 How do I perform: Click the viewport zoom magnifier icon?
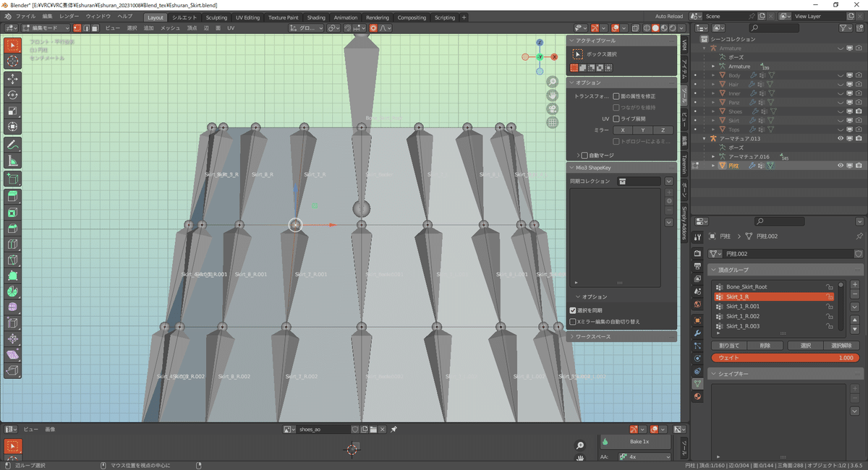(552, 82)
